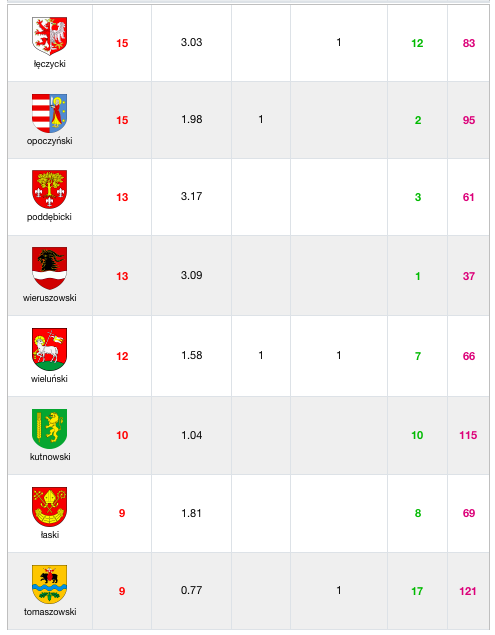Click the opoczyński coat of arms icon
This screenshot has height=635, width=495.
49,113
